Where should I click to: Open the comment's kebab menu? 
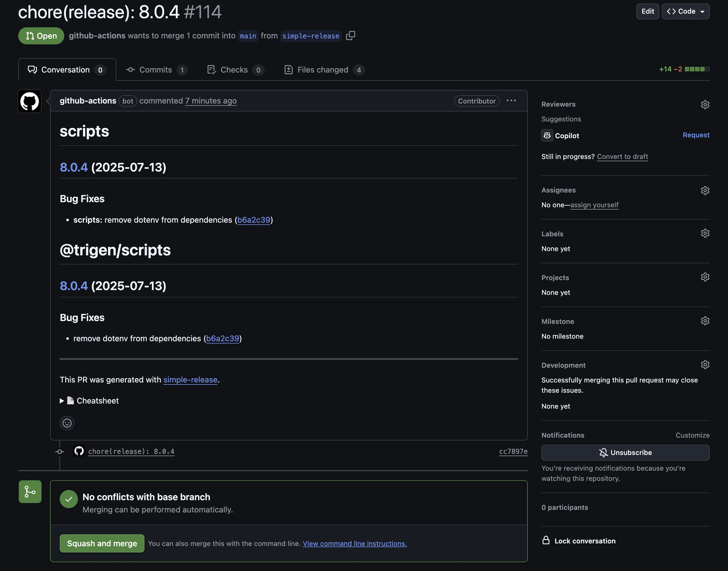pyautogui.click(x=511, y=101)
